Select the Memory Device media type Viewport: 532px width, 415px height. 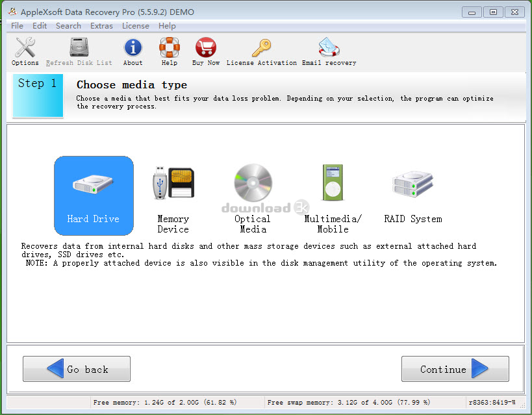(x=173, y=199)
